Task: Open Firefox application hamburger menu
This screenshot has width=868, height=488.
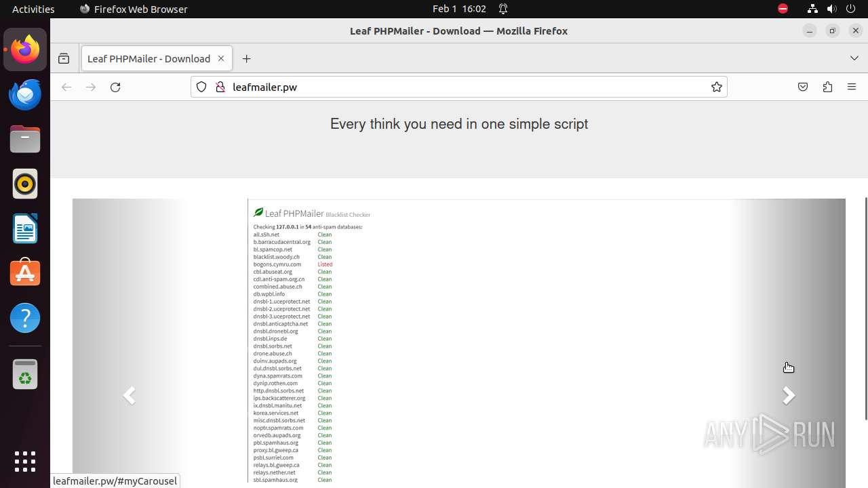Action: click(x=852, y=87)
